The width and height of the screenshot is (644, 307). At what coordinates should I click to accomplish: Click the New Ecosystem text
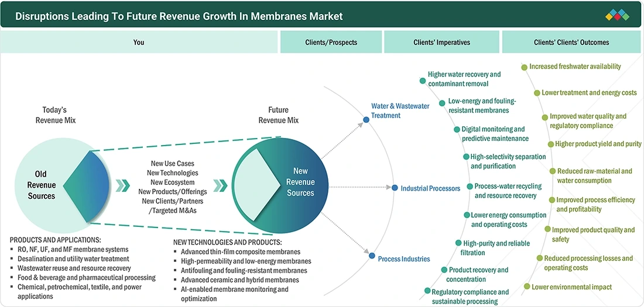(x=173, y=182)
